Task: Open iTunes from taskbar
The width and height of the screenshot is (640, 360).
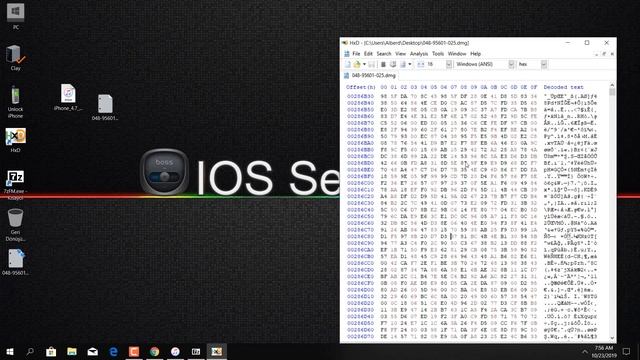Action: pyautogui.click(x=175, y=351)
